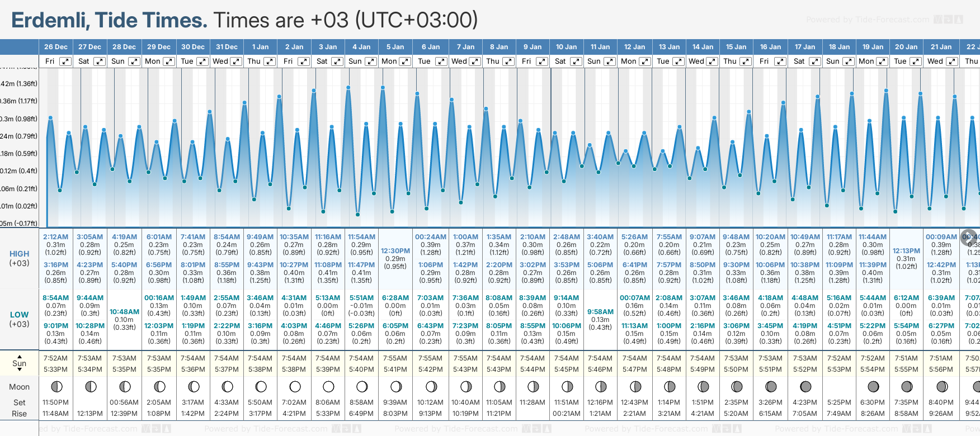Select the 29 Dec date header
This screenshot has height=436, width=980.
(159, 47)
